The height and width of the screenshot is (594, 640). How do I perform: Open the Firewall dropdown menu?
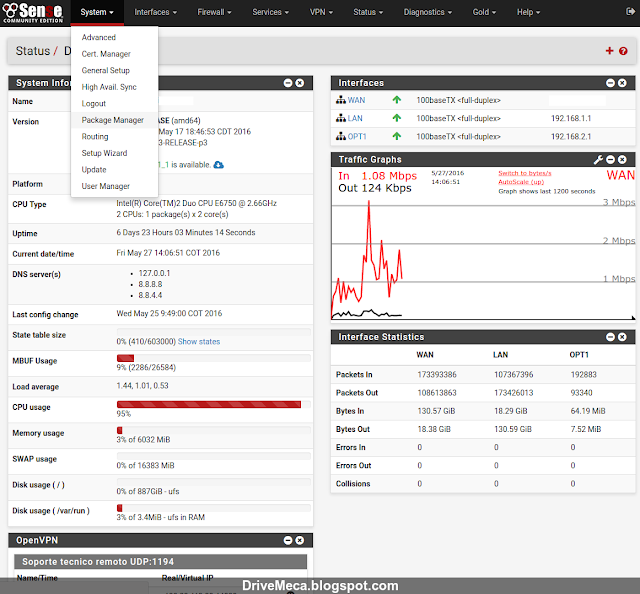pos(214,12)
